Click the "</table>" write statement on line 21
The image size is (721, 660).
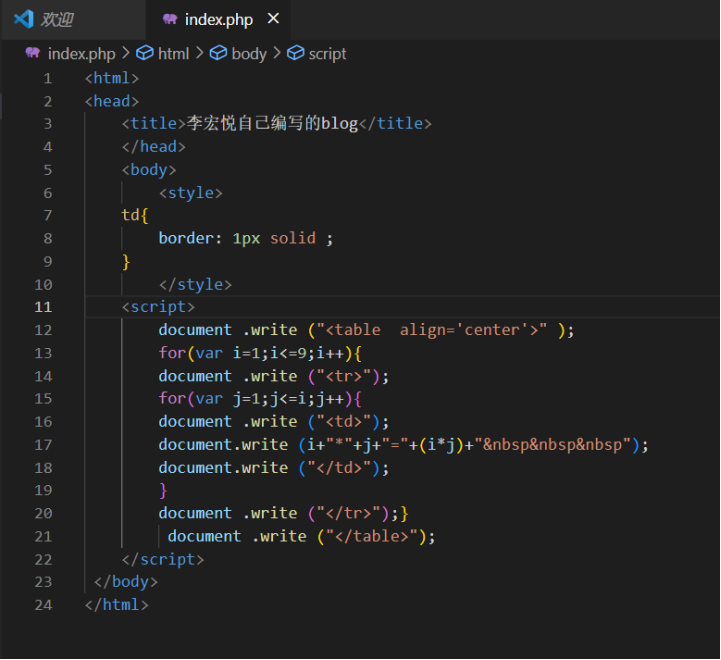click(x=301, y=536)
